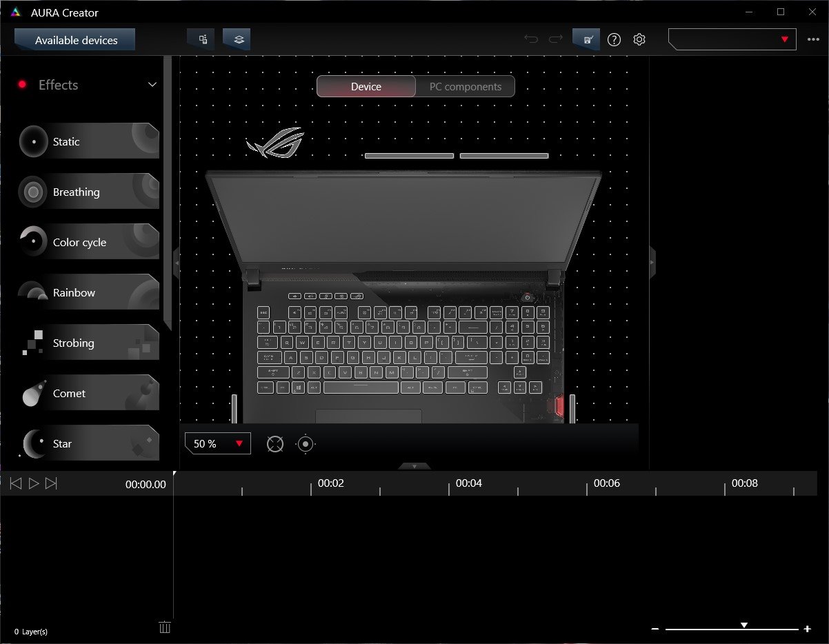Click the timeline playhead marker
Viewport: 829px width, 644px height.
point(174,474)
